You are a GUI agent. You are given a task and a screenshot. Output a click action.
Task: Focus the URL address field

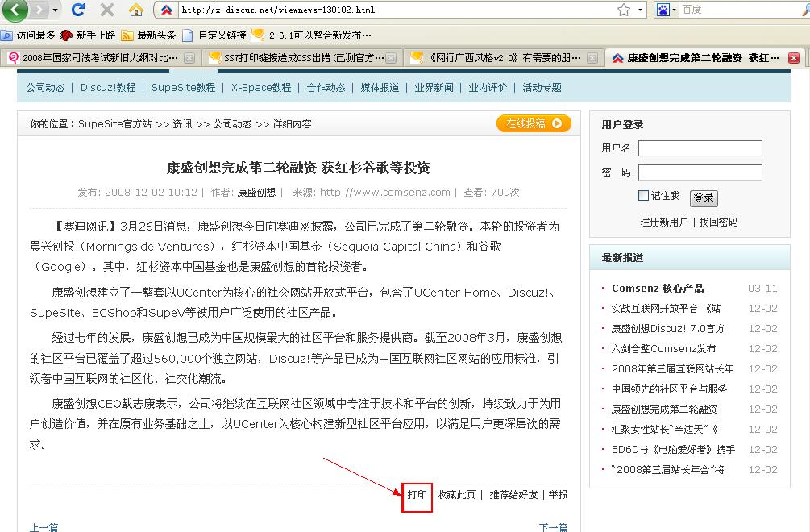(x=395, y=10)
